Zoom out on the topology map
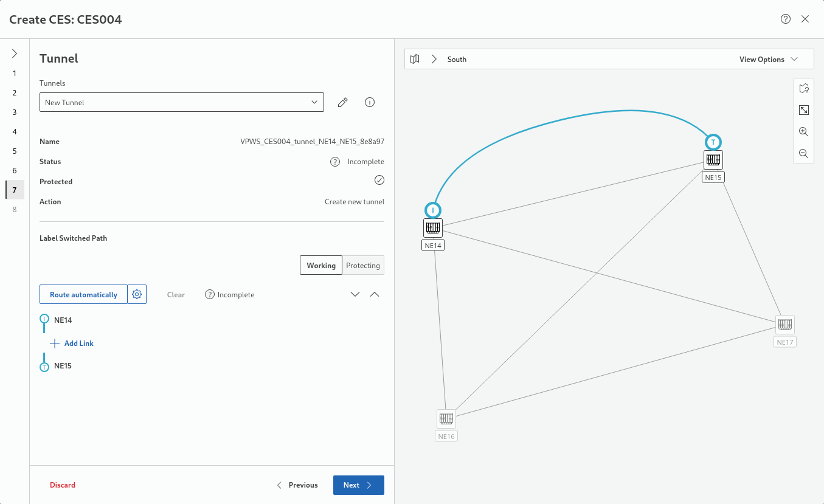 [803, 153]
